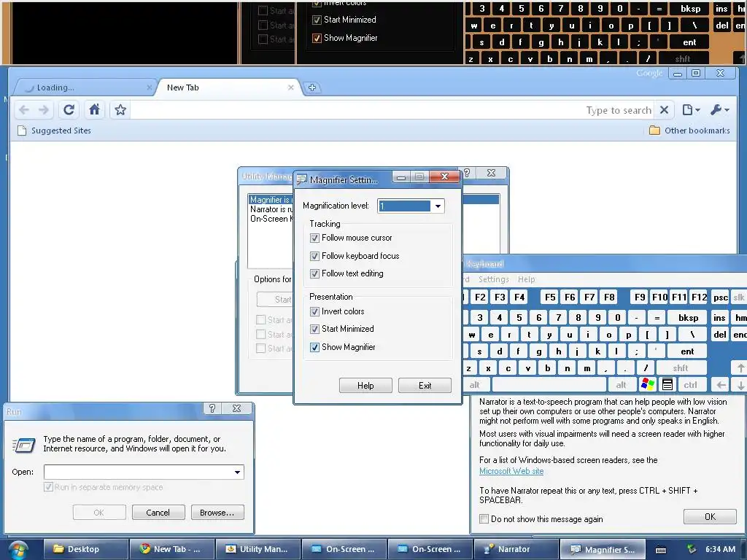Open the Windows Start button

click(18, 550)
